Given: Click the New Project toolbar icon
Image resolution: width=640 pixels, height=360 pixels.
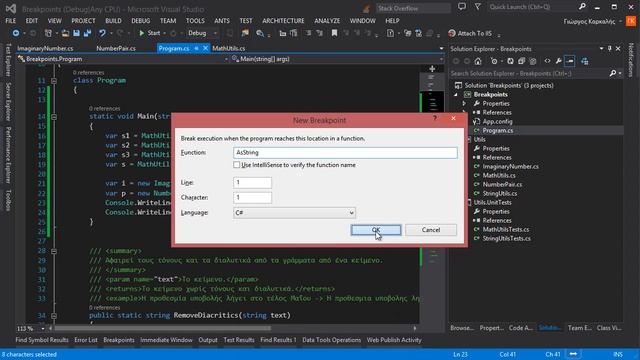Looking at the screenshot, I should tap(48, 33).
